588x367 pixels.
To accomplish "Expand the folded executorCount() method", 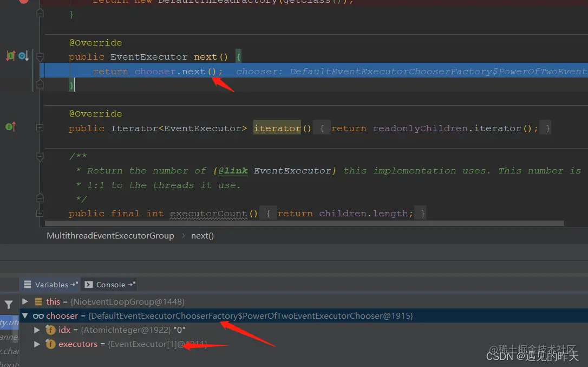I will coord(40,214).
